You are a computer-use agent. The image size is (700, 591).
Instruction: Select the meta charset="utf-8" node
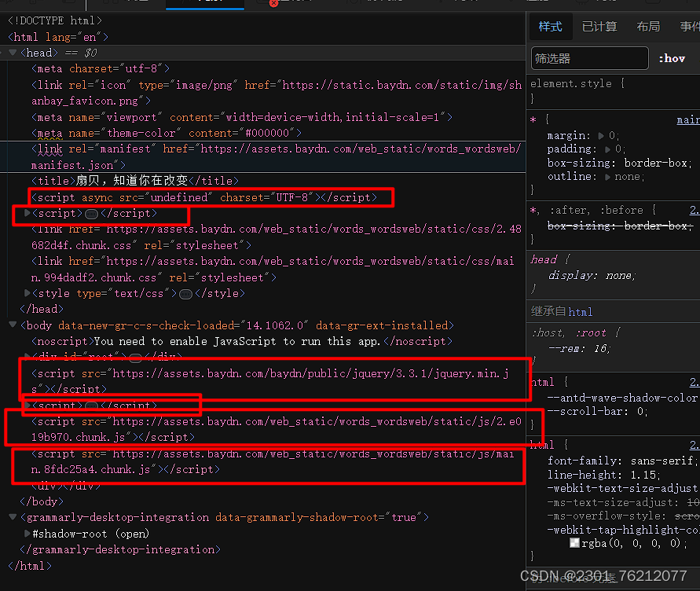[x=101, y=68]
